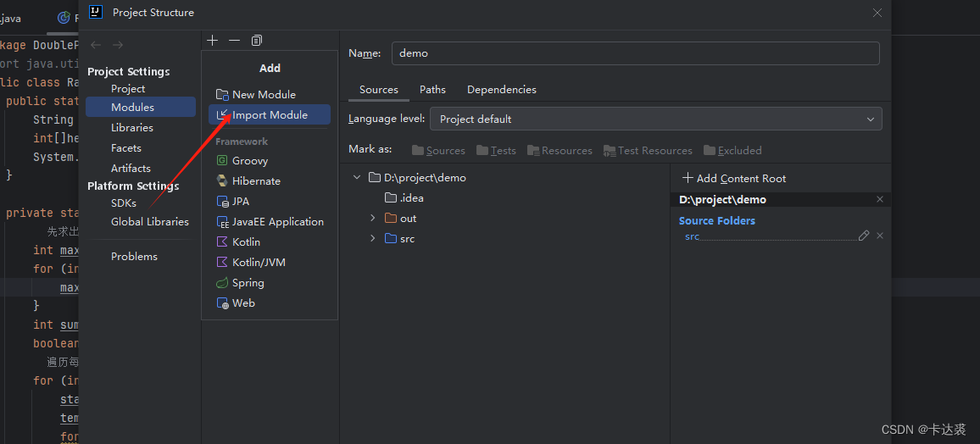Click the src source folder link

tap(692, 236)
